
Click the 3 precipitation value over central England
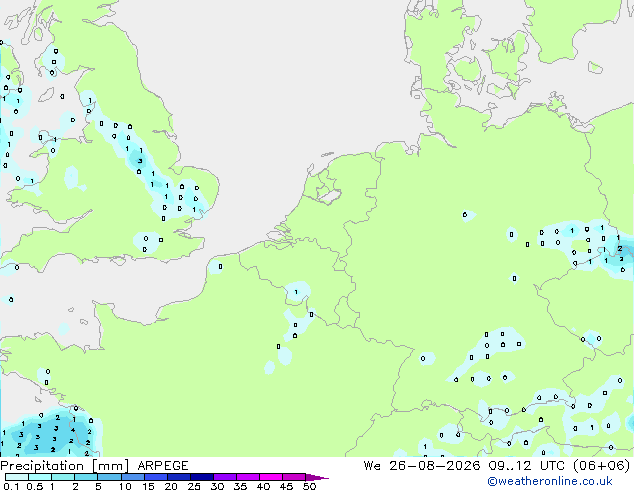pos(140,161)
